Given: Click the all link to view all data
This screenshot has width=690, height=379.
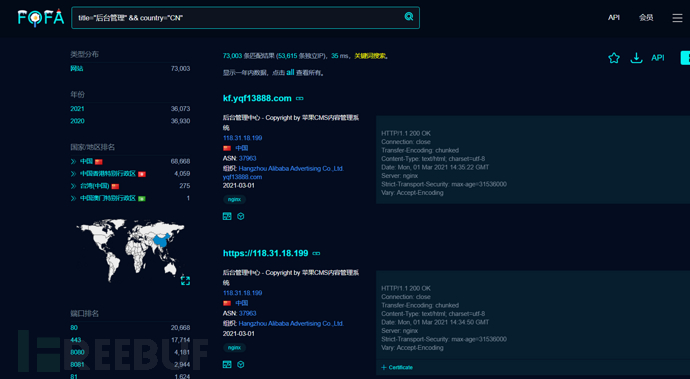Looking at the screenshot, I should 290,73.
